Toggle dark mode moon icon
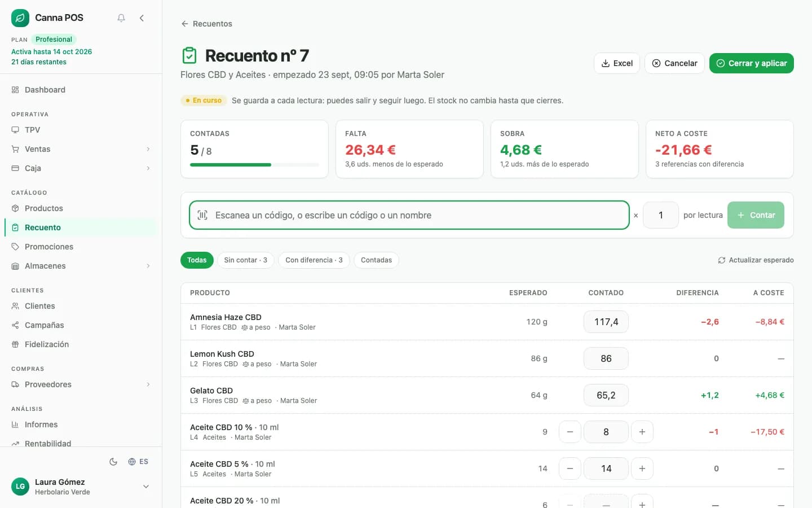This screenshot has height=508, width=812. [113, 462]
